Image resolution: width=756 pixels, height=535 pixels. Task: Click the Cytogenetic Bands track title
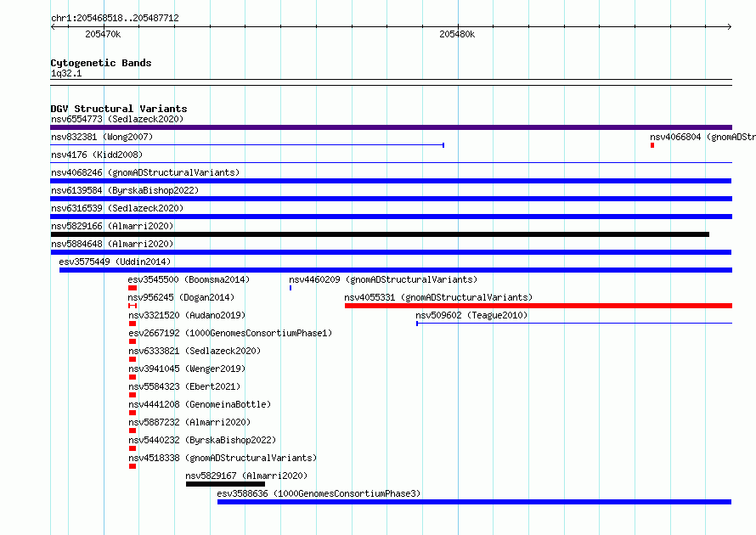pyautogui.click(x=101, y=63)
